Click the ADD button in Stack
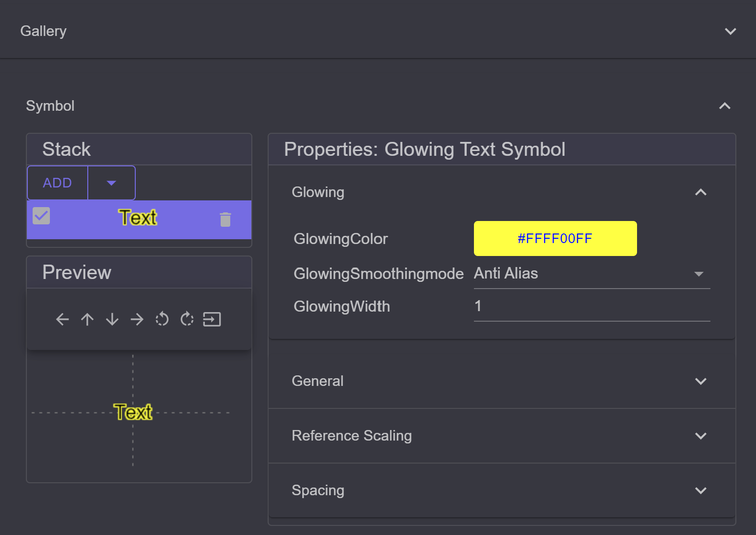 [x=58, y=183]
